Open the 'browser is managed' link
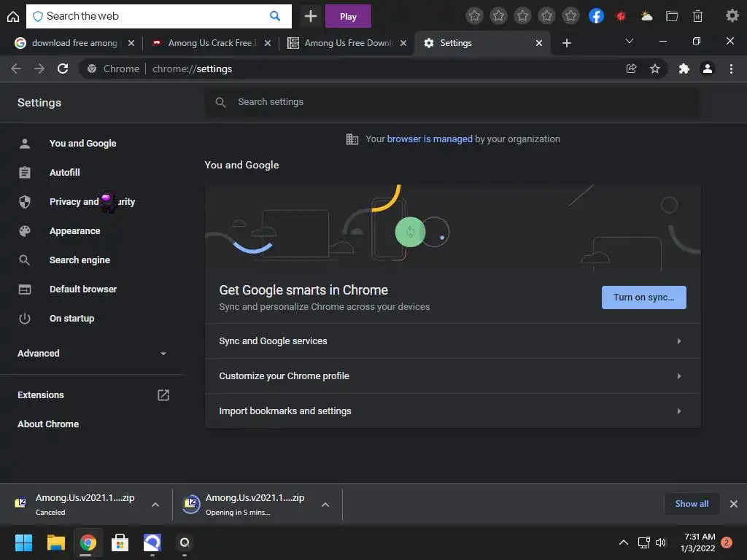747x560 pixels. [x=429, y=139]
